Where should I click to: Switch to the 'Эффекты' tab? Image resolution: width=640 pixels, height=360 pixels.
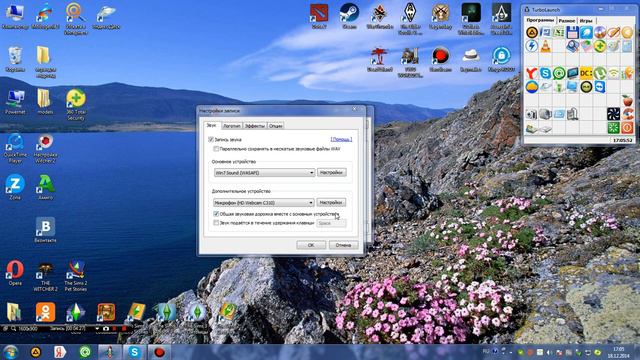click(255, 126)
